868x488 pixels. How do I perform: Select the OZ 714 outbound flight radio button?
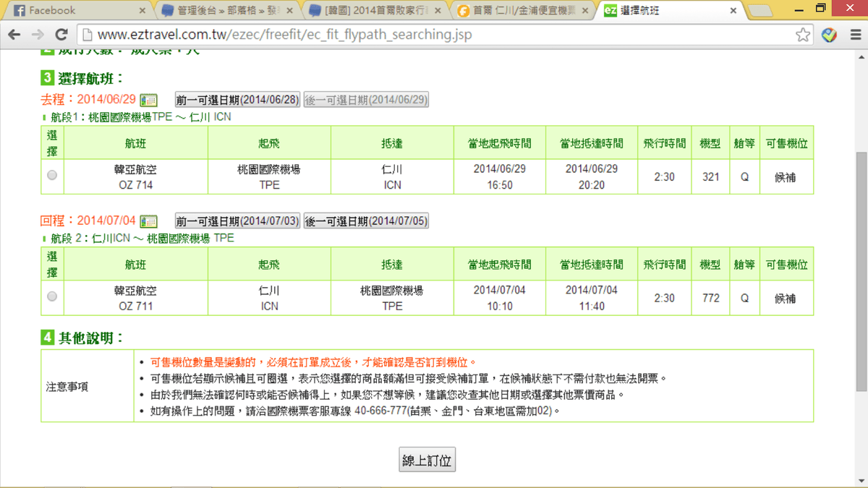[52, 175]
